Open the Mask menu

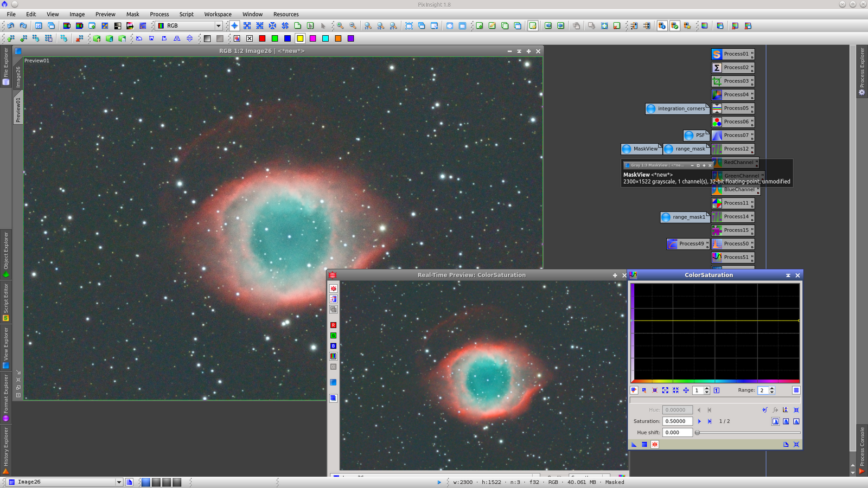click(x=133, y=14)
